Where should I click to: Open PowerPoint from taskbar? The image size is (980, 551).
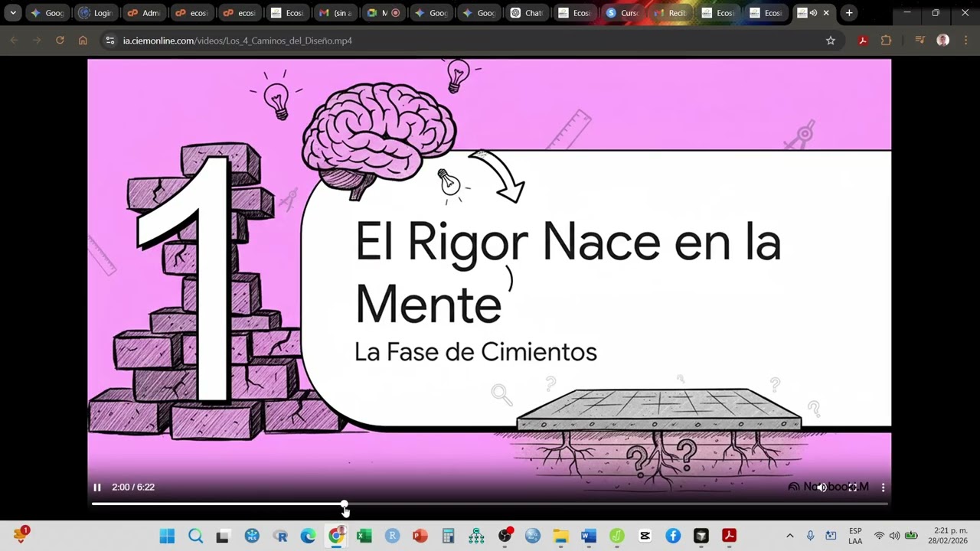click(420, 536)
